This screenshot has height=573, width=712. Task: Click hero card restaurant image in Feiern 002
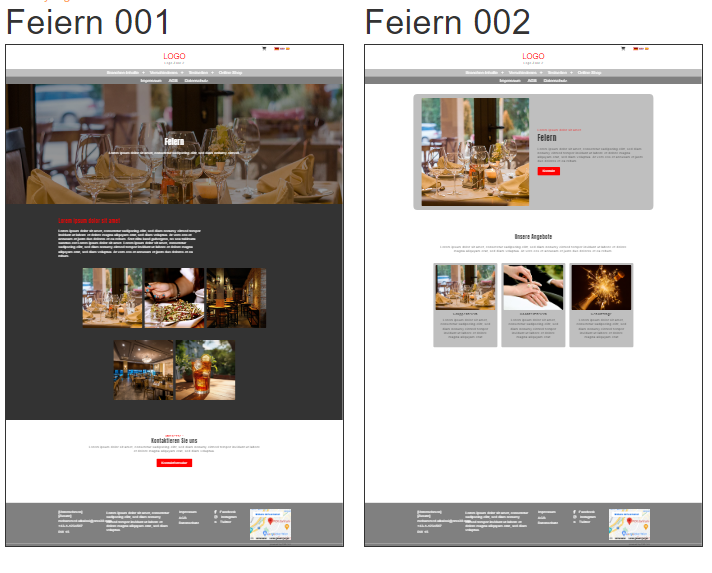pyautogui.click(x=475, y=152)
